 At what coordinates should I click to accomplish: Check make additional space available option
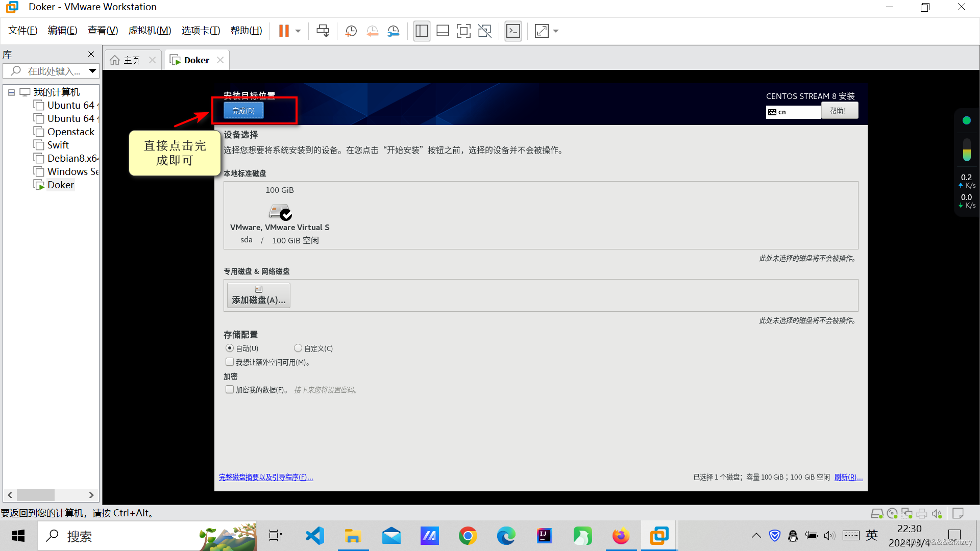click(x=230, y=362)
